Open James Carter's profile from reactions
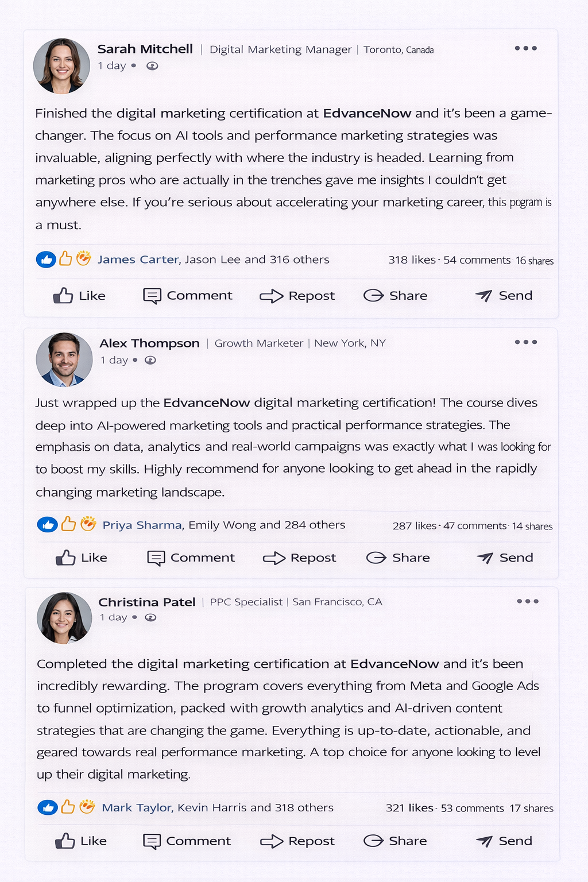This screenshot has height=882, width=588. tap(138, 260)
